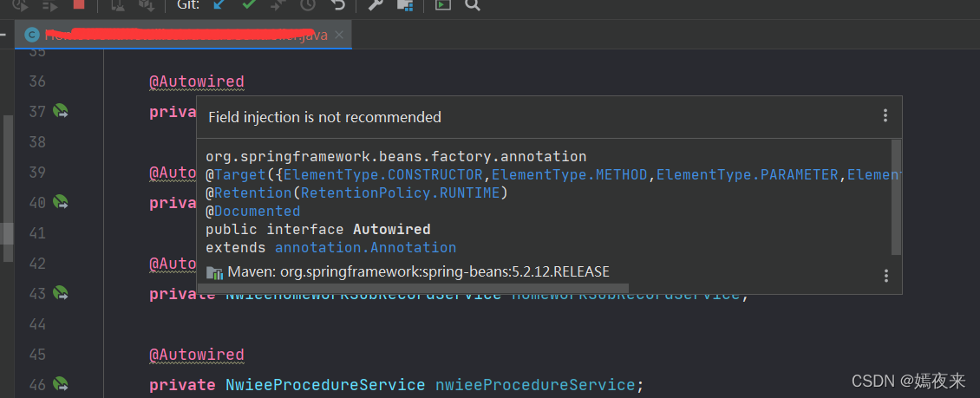
Task: Open more actions dots beside Field injection warning
Action: tap(885, 115)
